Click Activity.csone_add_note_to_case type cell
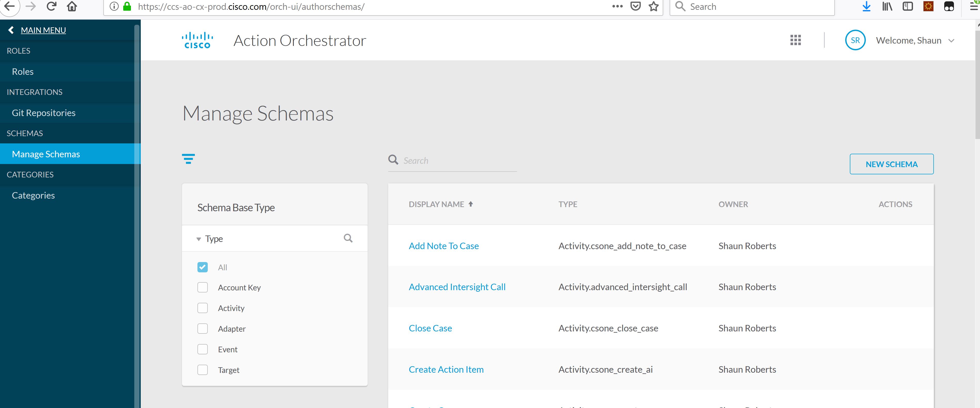The width and height of the screenshot is (980, 408). 622,246
